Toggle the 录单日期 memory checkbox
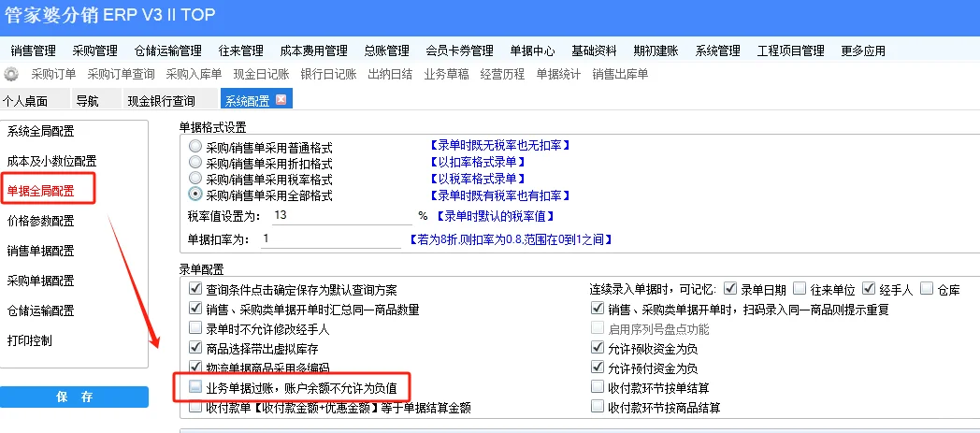Viewport: 980px width, 433px height. [x=730, y=289]
